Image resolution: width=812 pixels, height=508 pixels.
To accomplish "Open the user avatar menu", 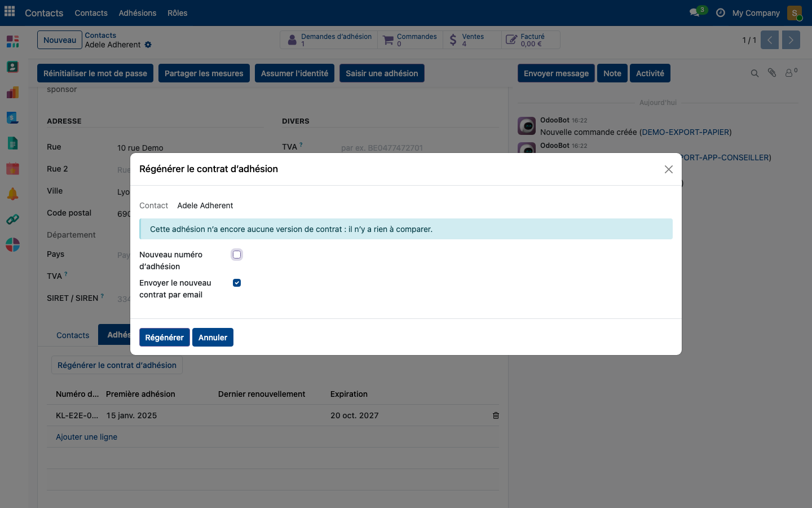I will 794,13.
